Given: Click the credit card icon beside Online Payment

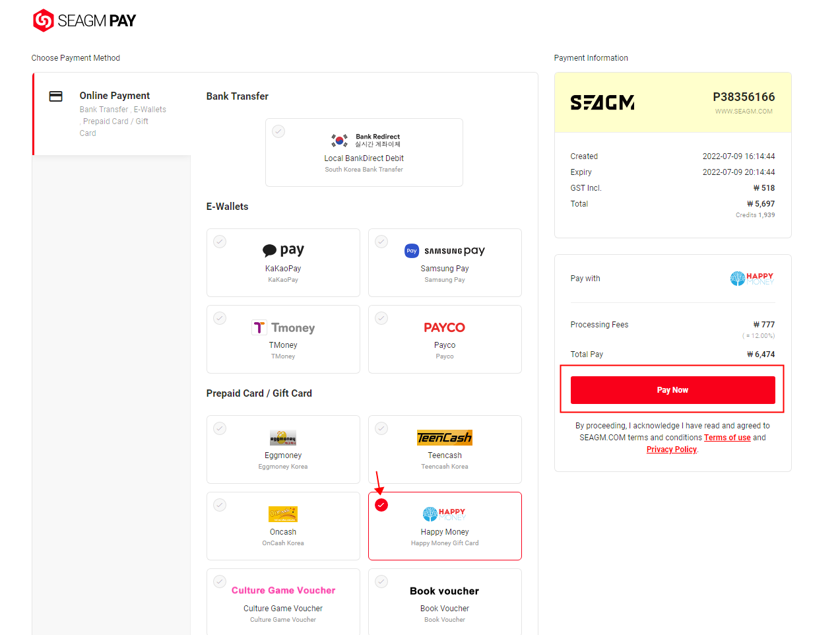Looking at the screenshot, I should click(x=56, y=96).
